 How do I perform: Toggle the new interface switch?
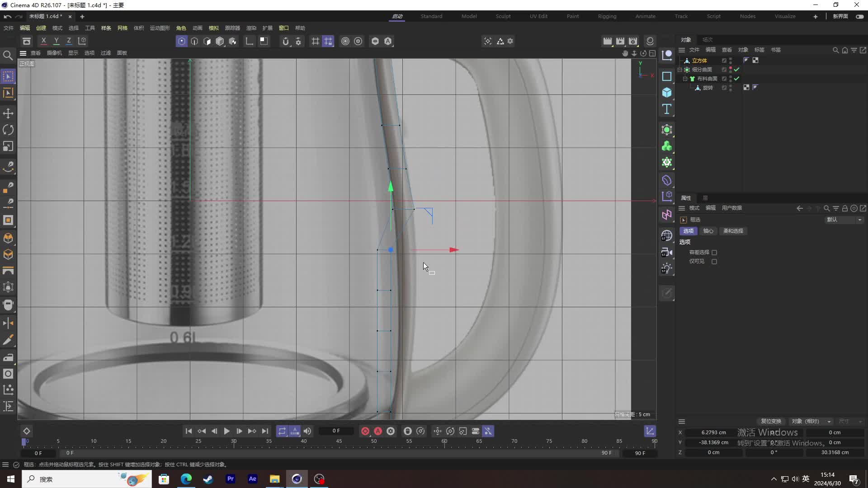tap(859, 16)
